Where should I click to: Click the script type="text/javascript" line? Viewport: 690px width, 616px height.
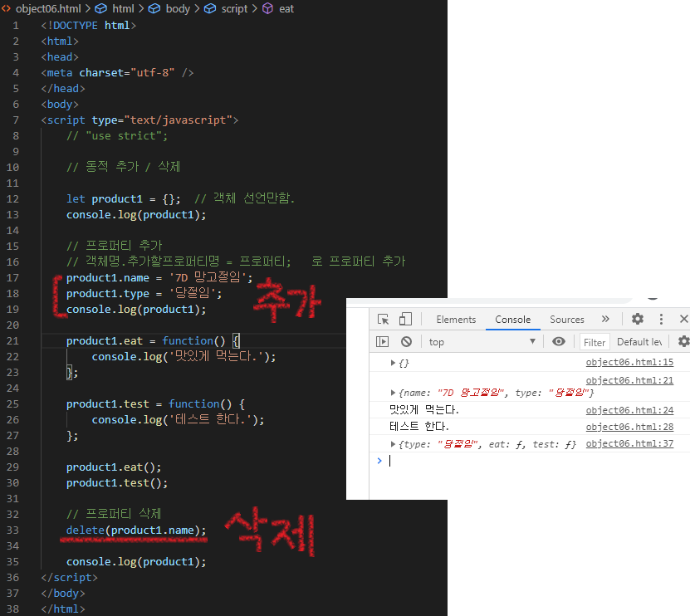(139, 120)
